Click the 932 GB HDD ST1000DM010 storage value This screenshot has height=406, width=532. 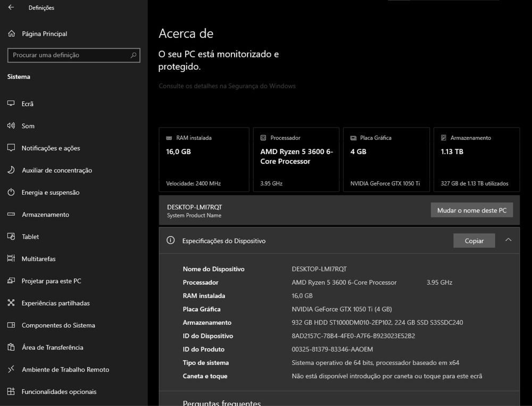pos(377,322)
